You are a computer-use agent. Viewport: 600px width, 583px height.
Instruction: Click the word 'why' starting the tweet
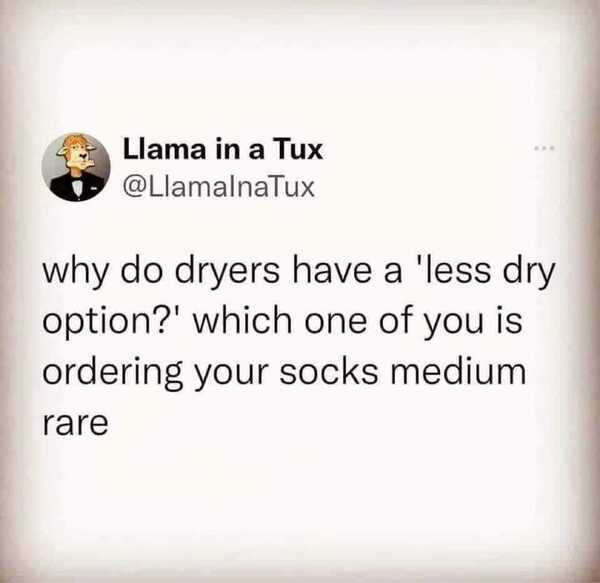(75, 274)
